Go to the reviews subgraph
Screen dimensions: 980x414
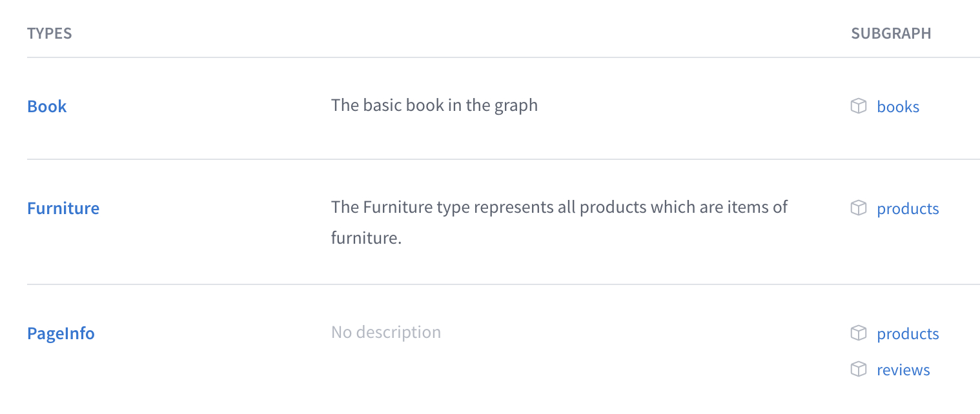pos(903,370)
